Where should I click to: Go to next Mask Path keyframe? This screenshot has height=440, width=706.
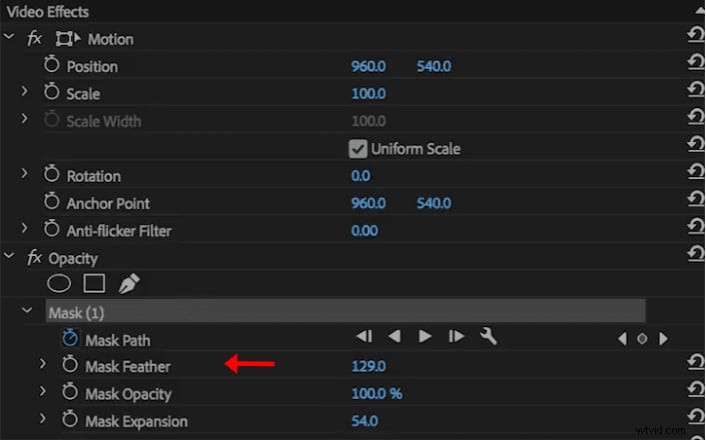point(663,339)
